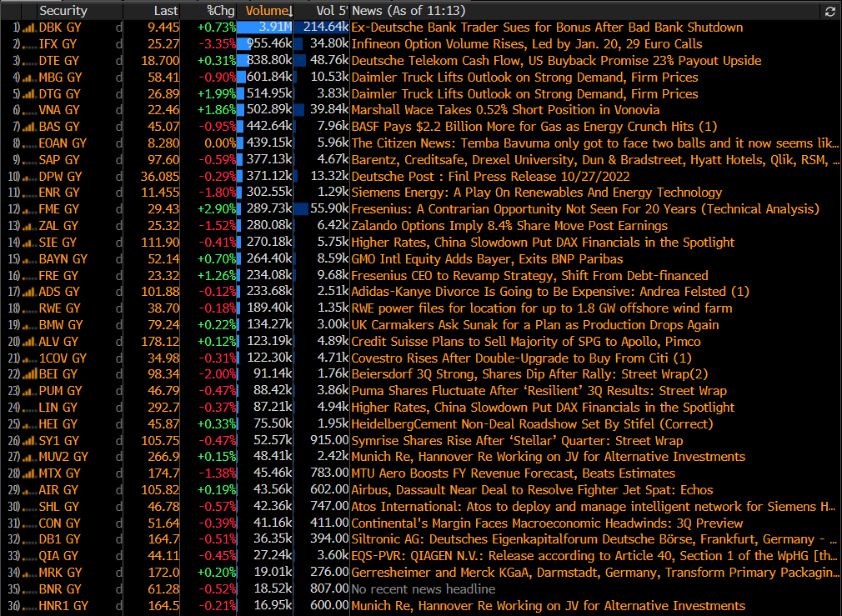The width and height of the screenshot is (842, 616).
Task: Select the BMW GY security ticker
Action: tap(61, 325)
